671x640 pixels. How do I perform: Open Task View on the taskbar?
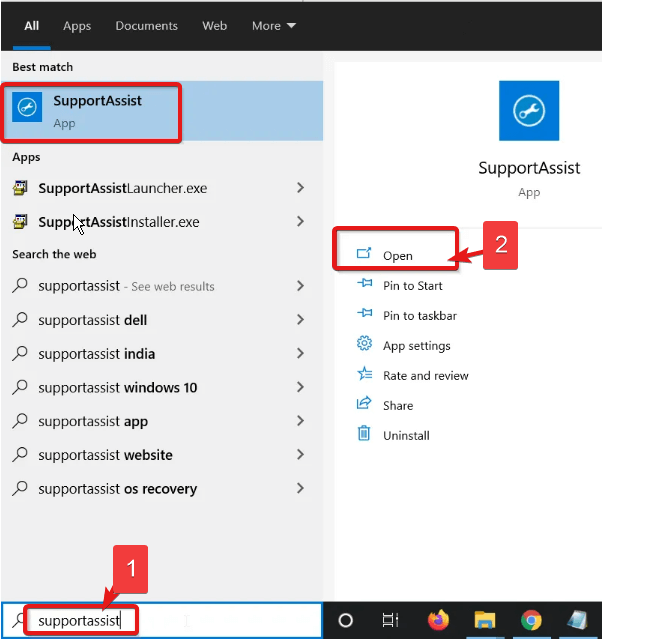tap(391, 620)
